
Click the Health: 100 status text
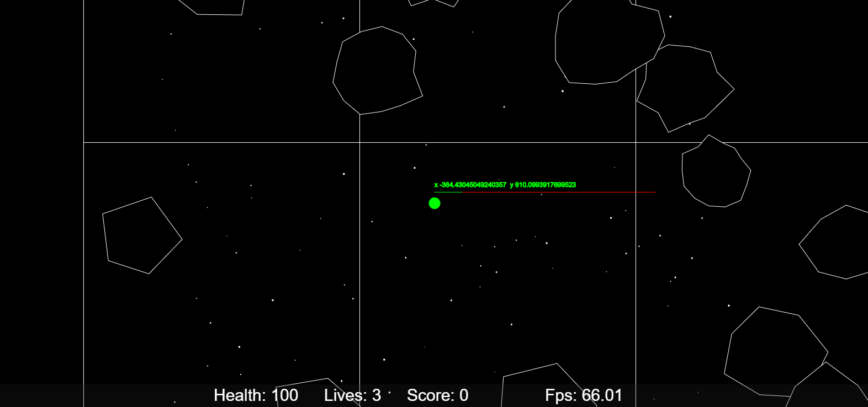coord(256,395)
